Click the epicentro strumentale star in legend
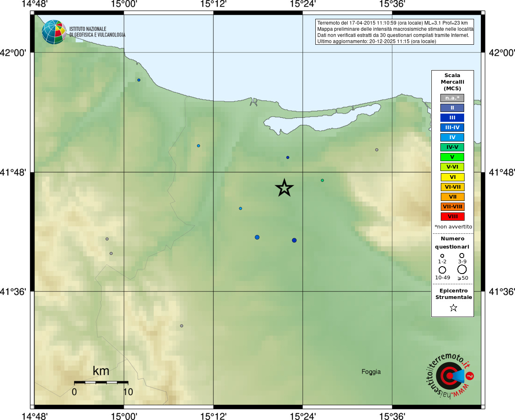This screenshot has height=420, width=515. [x=453, y=308]
